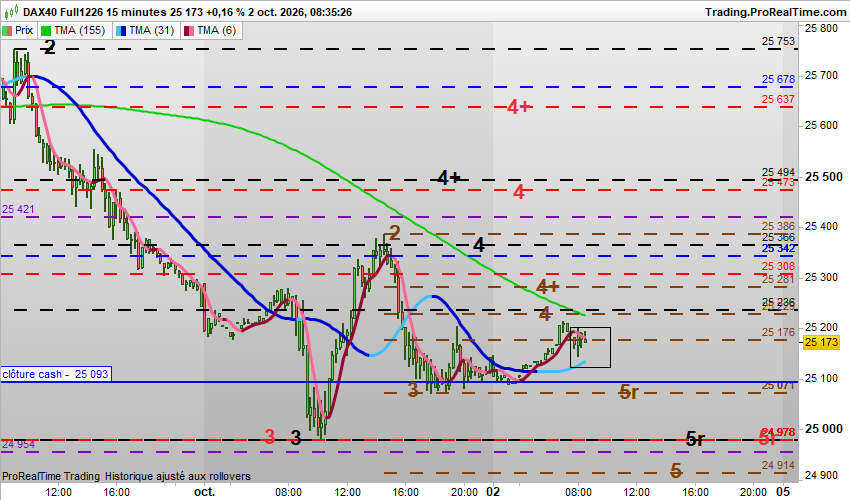Screen dimensions: 850x500
Task: Click the clôture cash - 25 093 label
Action: [x=55, y=374]
